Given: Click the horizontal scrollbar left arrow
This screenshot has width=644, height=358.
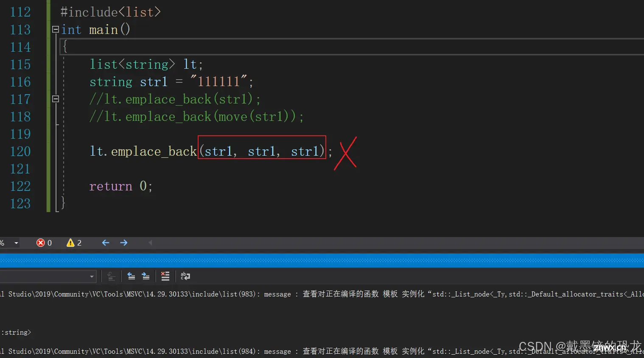Looking at the screenshot, I should click(150, 243).
